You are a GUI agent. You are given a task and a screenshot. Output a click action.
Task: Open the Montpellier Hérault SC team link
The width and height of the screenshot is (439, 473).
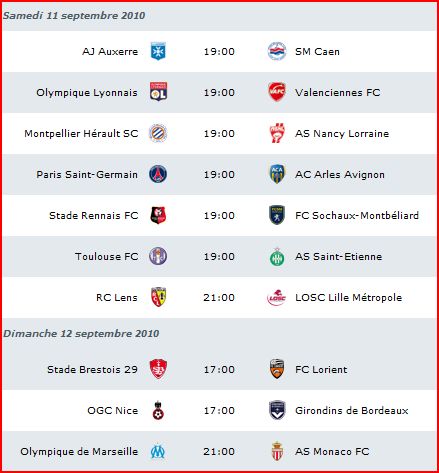click(81, 134)
